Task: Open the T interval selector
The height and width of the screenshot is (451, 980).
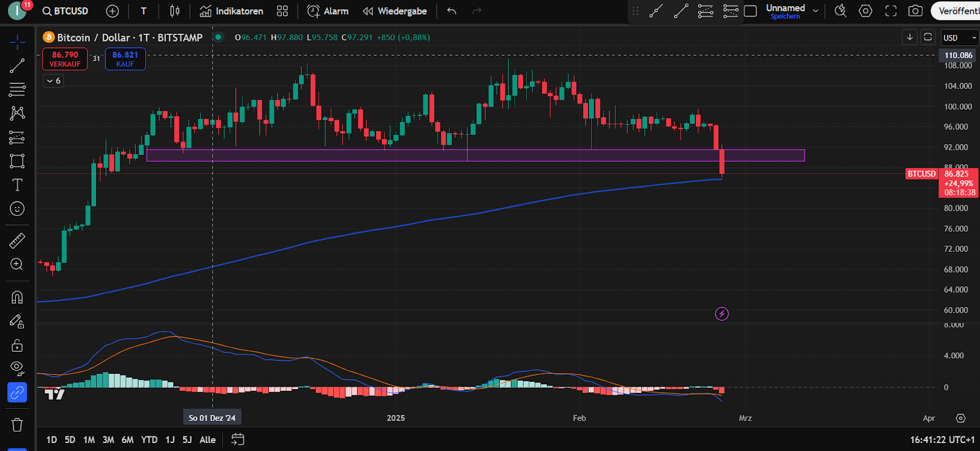Action: click(143, 11)
